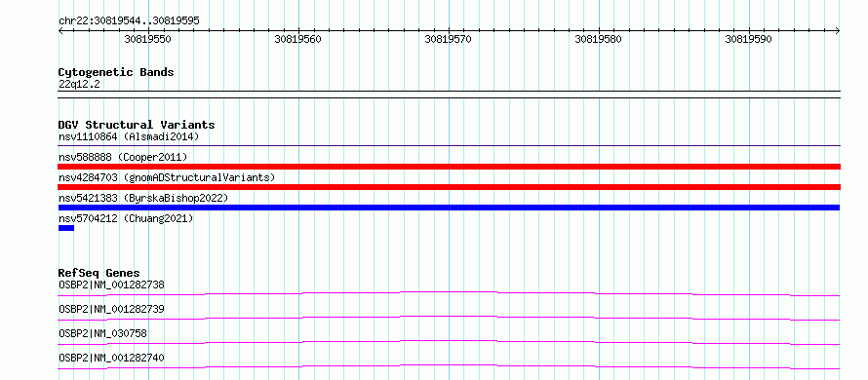Click the long blue nsv5421383 variant bar
Screen dimensions: 868x380
point(449,208)
